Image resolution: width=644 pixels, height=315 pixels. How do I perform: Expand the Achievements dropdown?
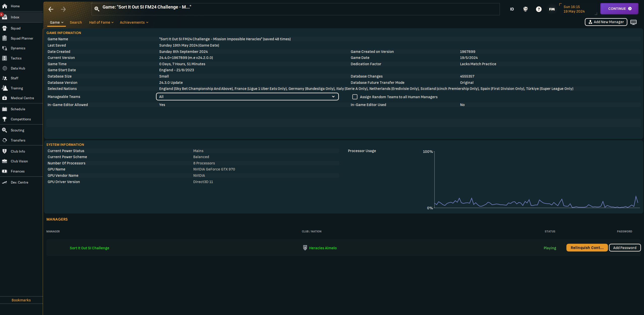(x=134, y=22)
